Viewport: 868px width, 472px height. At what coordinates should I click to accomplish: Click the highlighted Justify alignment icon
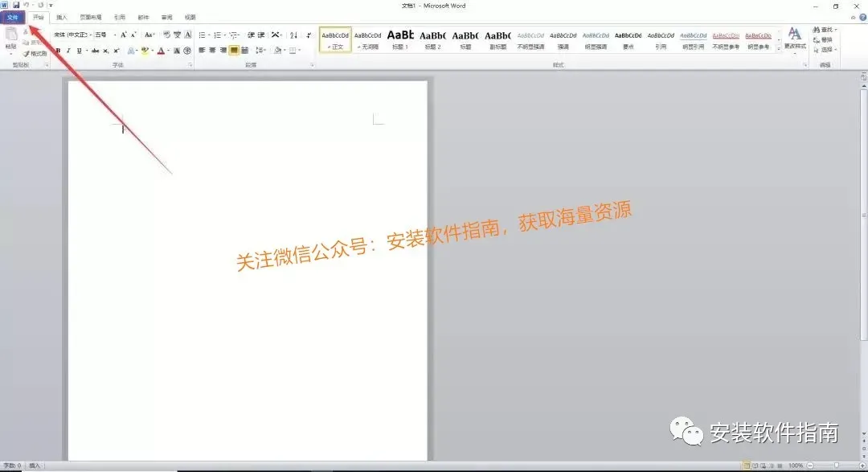234,51
